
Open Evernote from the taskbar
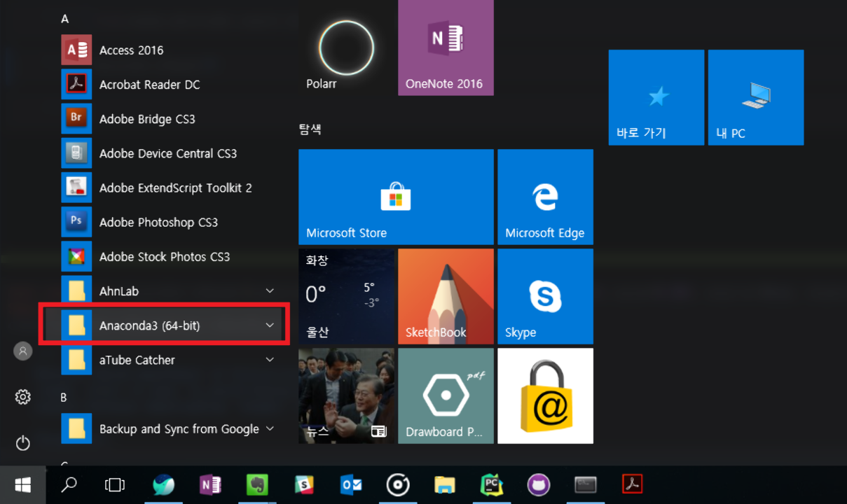click(258, 484)
